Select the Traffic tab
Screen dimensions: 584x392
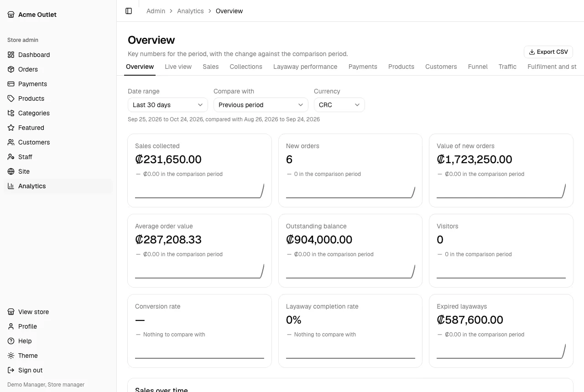point(507,67)
